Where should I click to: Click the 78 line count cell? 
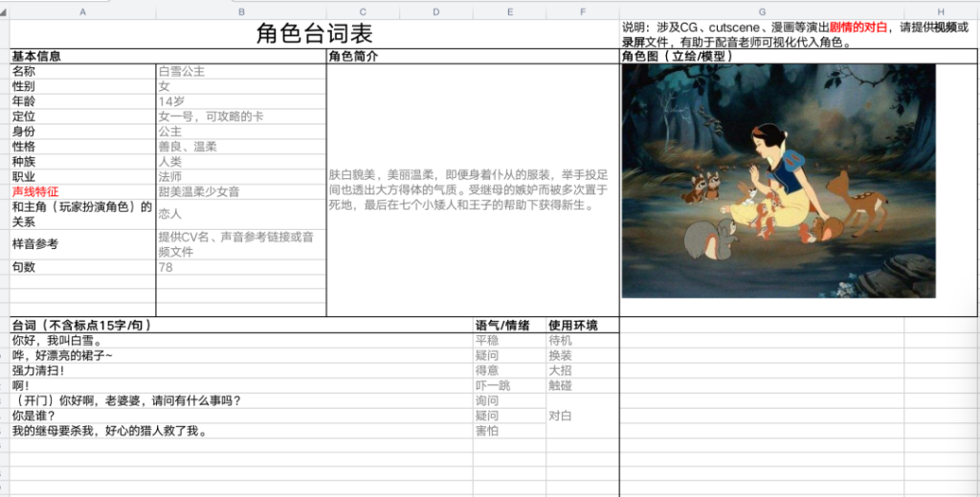[x=241, y=267]
